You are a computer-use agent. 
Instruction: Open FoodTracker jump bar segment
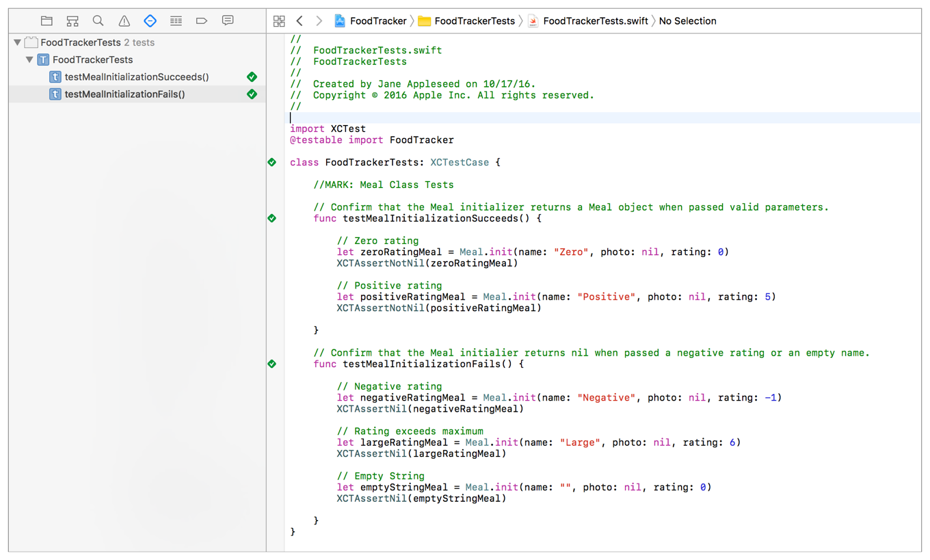370,21
